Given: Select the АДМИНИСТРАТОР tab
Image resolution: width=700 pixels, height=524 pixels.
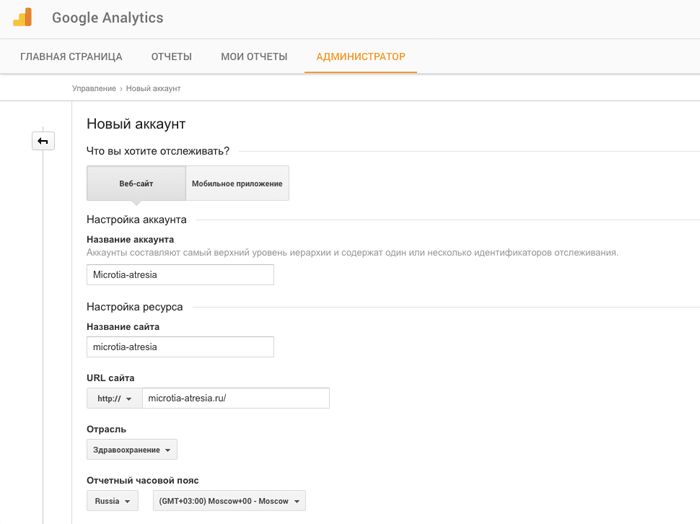Looking at the screenshot, I should pos(361,57).
